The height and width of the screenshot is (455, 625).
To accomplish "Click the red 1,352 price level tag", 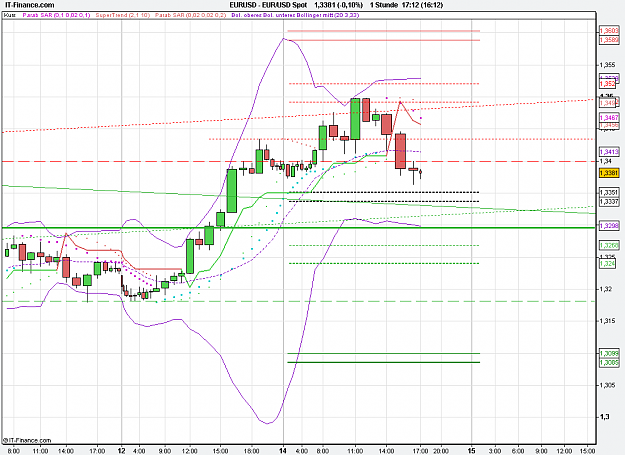I will [608, 84].
